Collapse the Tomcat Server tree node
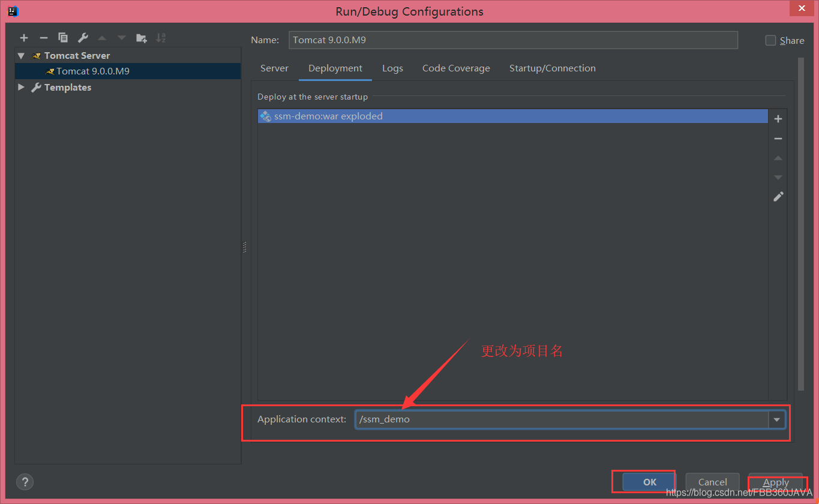The image size is (819, 504). 21,55
